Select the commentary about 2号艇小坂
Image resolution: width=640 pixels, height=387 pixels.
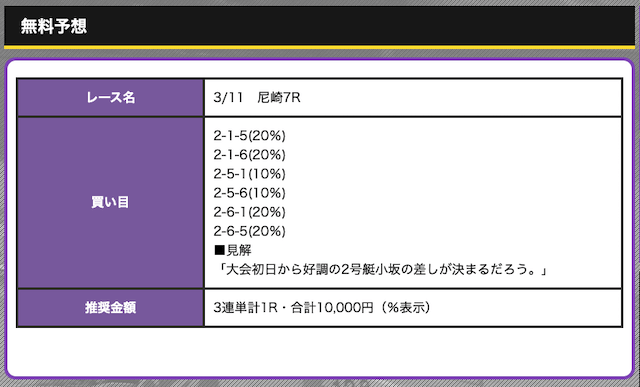[x=382, y=269]
